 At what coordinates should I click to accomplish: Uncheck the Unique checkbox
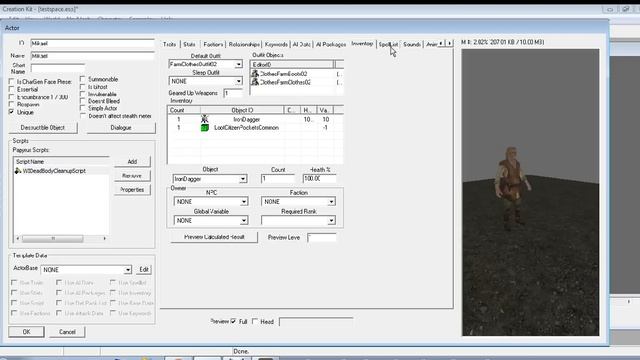pyautogui.click(x=12, y=112)
